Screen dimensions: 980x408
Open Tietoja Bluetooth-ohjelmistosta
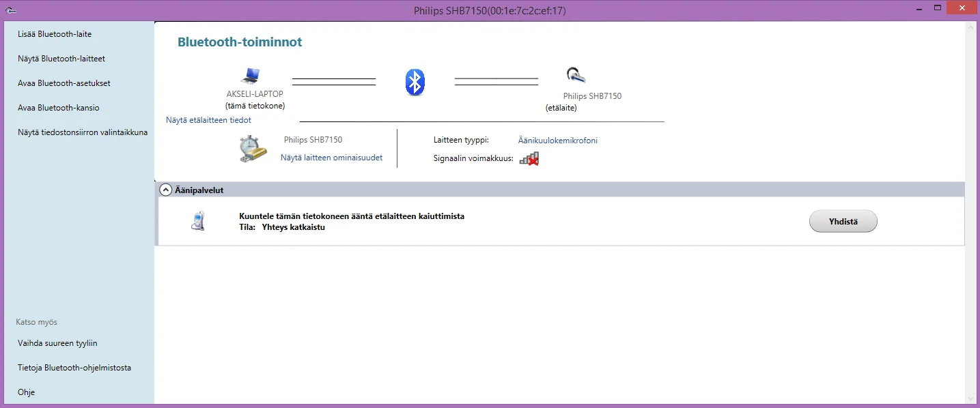coord(74,368)
